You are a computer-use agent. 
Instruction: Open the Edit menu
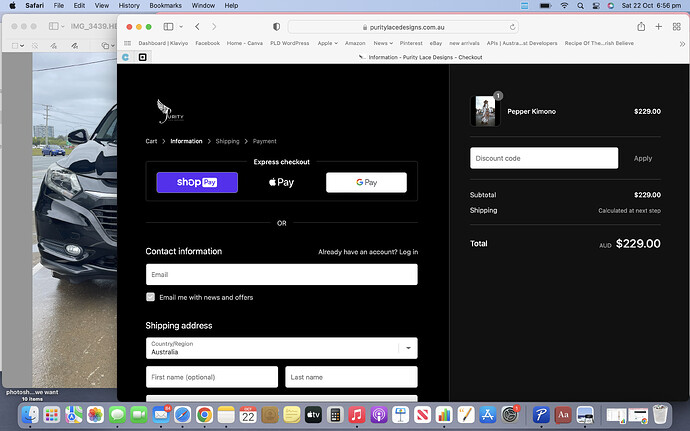[x=79, y=5]
